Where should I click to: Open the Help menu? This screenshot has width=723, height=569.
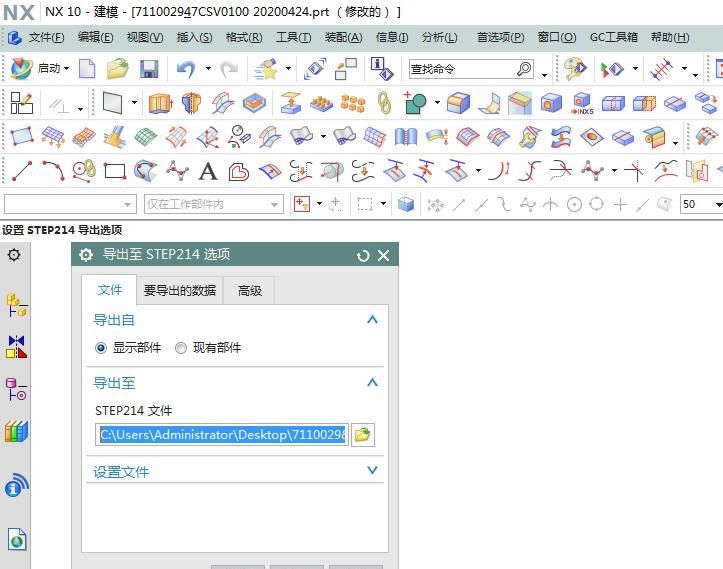point(670,37)
